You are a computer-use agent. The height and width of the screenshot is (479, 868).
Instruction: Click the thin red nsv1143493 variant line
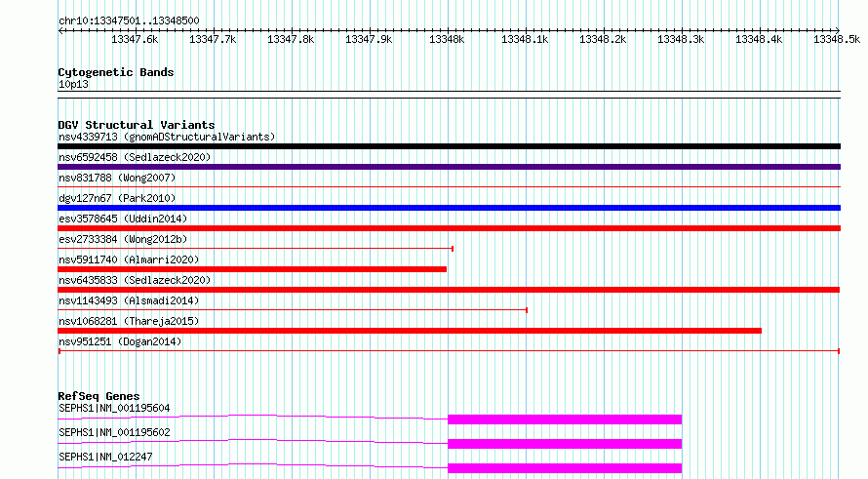click(x=293, y=310)
